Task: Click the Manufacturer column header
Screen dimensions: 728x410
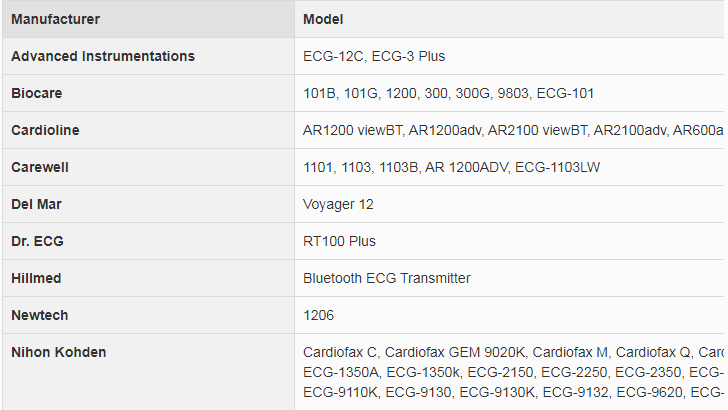Action: click(x=55, y=19)
